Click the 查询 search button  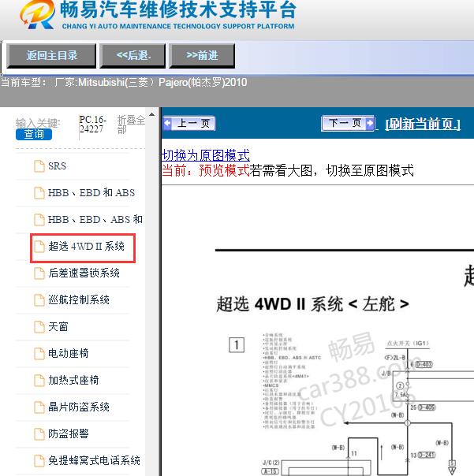point(34,134)
